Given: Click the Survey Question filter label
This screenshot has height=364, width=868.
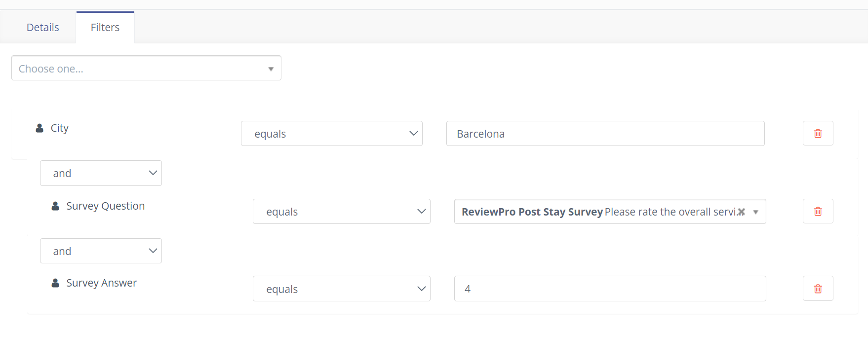Looking at the screenshot, I should [x=106, y=206].
